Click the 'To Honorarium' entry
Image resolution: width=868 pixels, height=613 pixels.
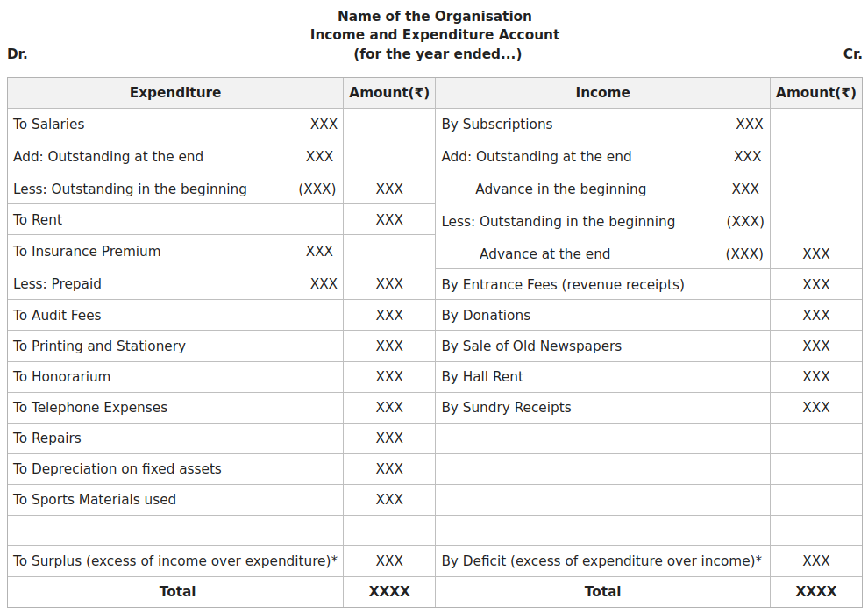coord(61,377)
